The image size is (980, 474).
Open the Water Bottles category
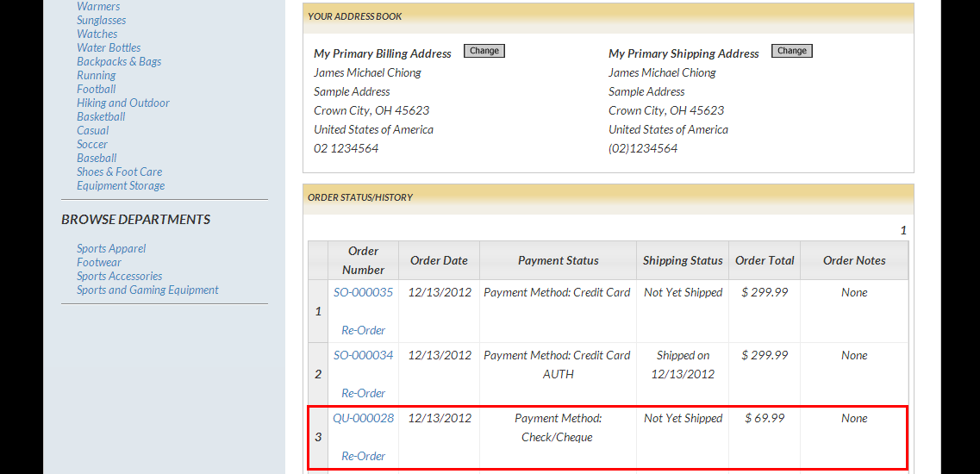coord(109,47)
